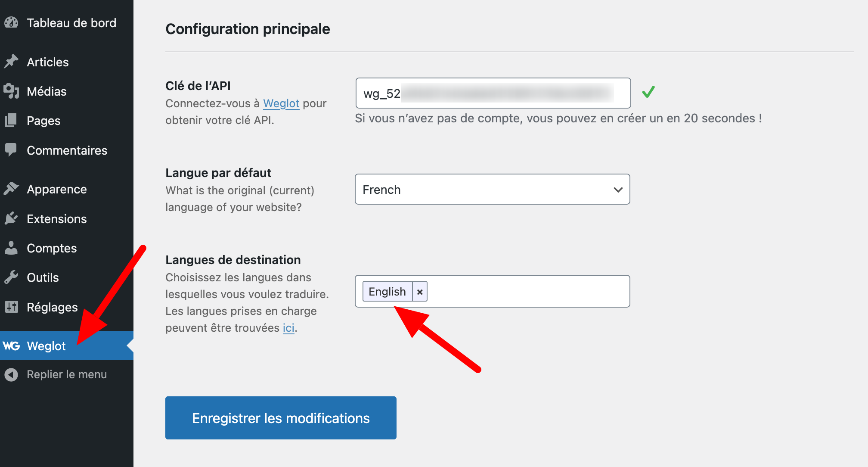This screenshot has height=467, width=868.
Task: Click the Articles pushpin icon
Action: [x=12, y=62]
